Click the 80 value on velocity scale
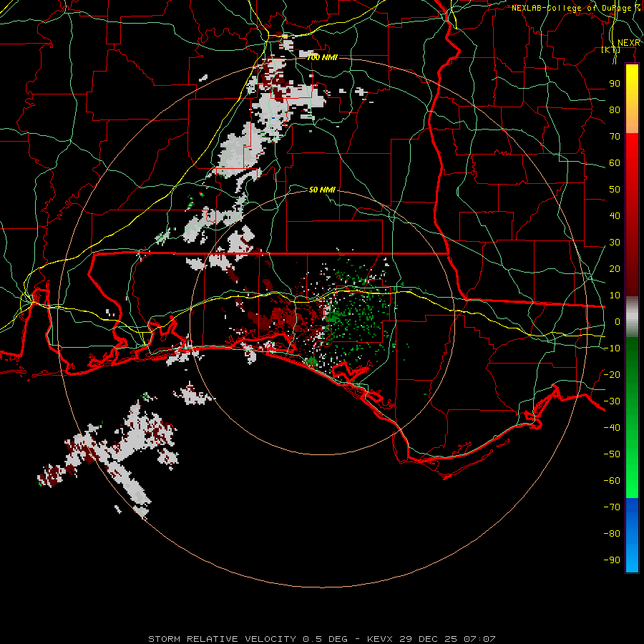The height and width of the screenshot is (644, 644). click(x=615, y=110)
